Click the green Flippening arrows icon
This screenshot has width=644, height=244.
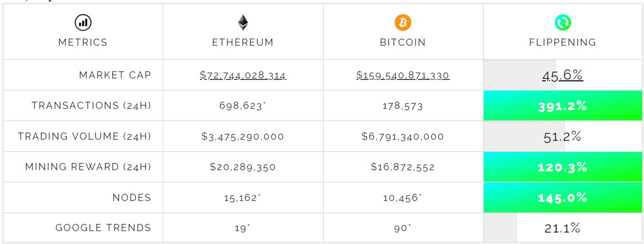(x=563, y=22)
